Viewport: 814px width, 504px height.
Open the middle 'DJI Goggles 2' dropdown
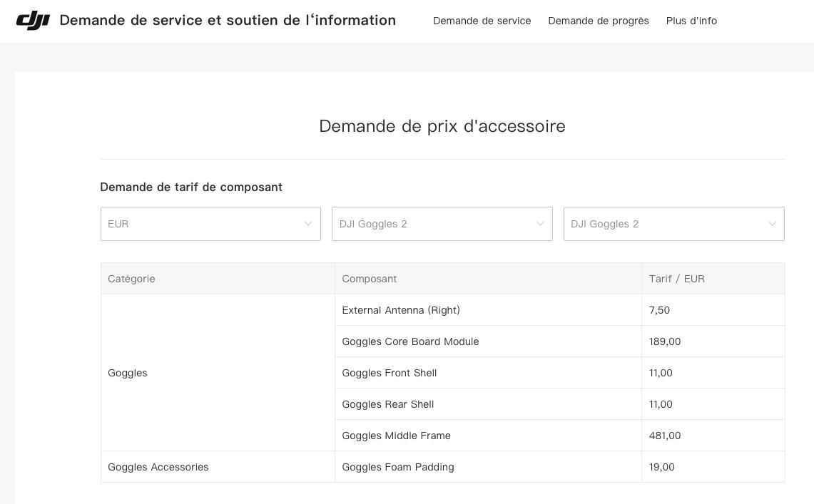(442, 224)
